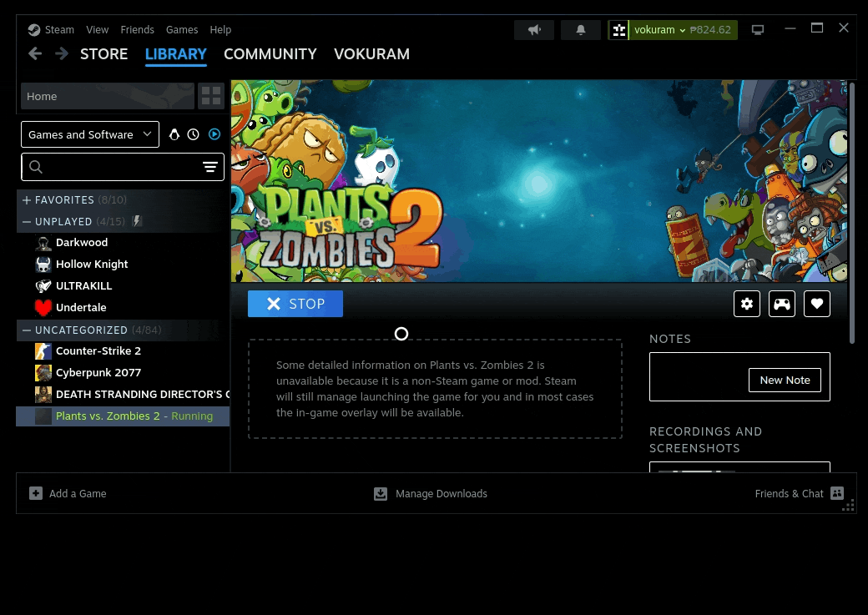Open Games and Software filter dropdown
This screenshot has width=868, height=615.
click(x=90, y=134)
